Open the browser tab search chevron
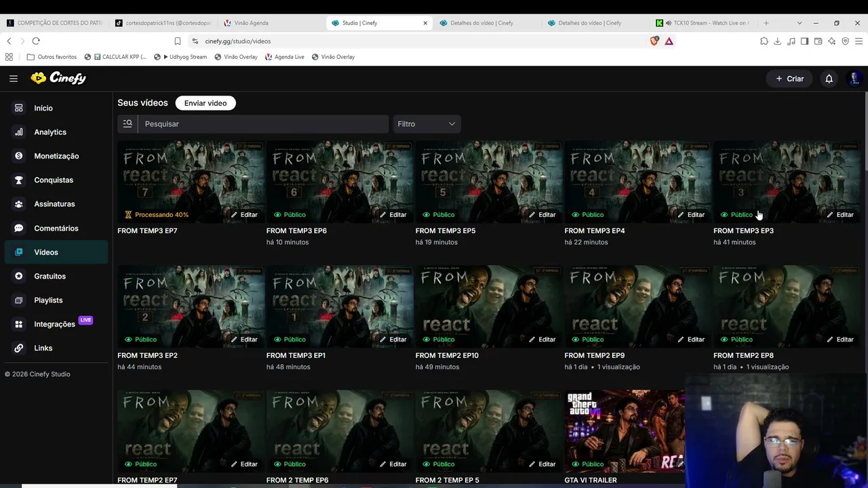 tap(800, 23)
